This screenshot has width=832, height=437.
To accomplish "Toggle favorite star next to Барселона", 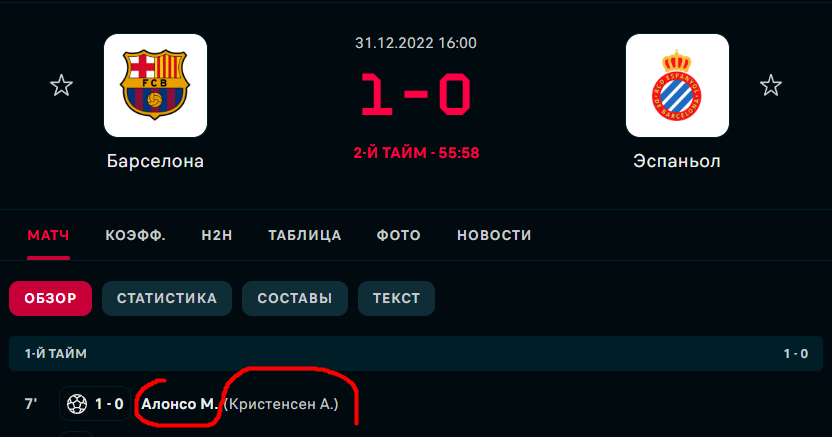I will 61,85.
